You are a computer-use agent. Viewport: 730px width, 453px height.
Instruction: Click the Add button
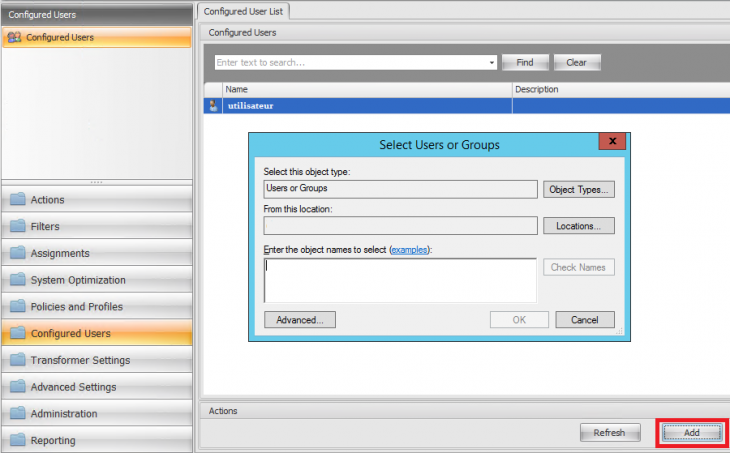691,433
